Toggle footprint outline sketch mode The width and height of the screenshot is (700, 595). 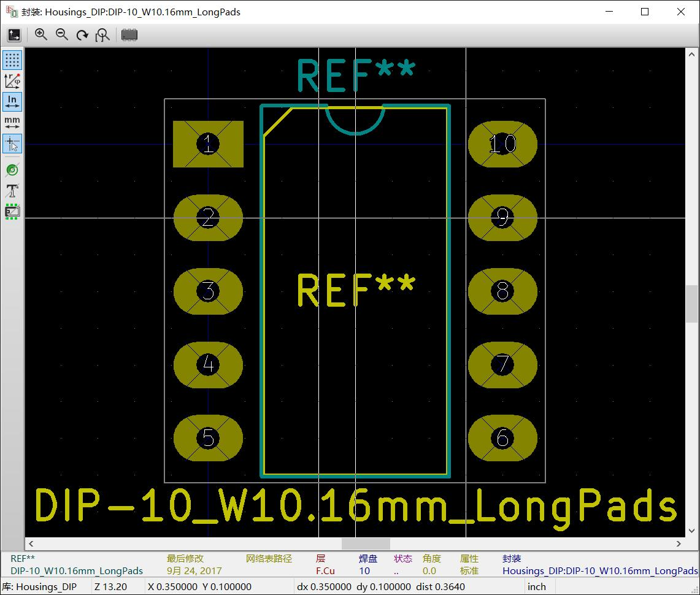[12, 212]
